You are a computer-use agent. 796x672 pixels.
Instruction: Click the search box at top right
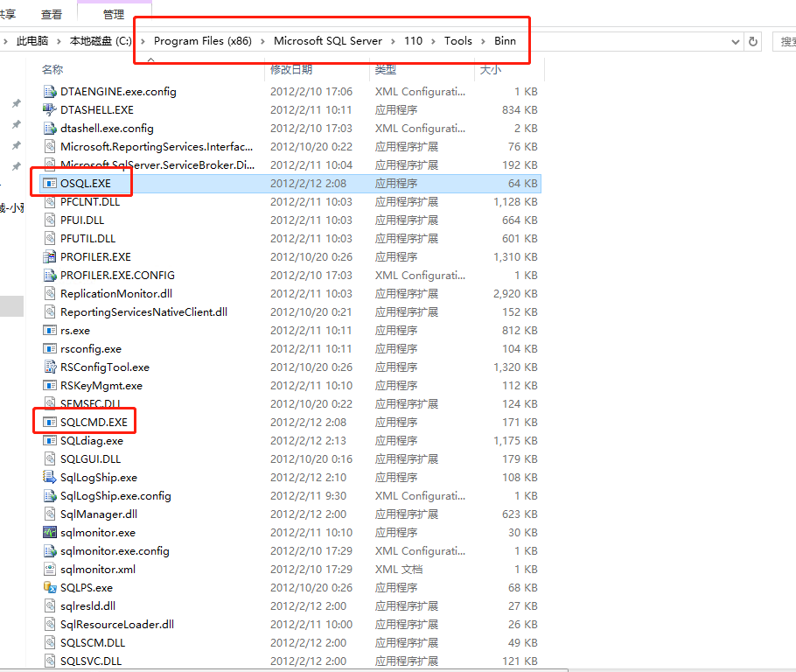coord(786,41)
